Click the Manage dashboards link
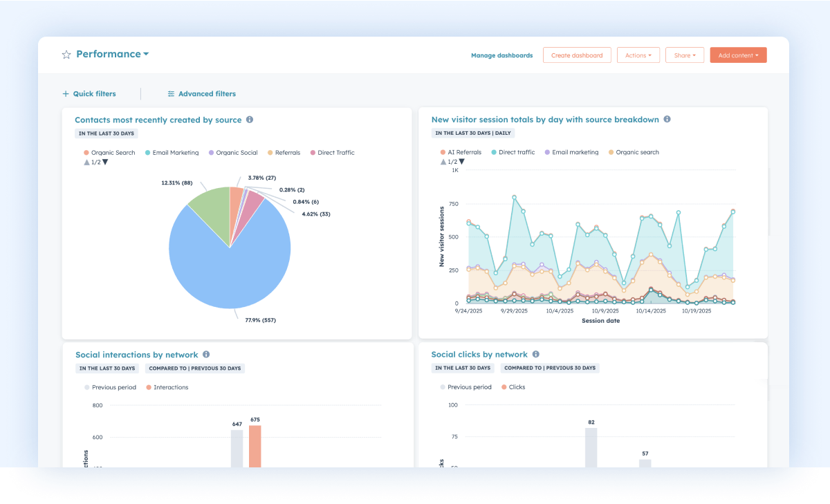The width and height of the screenshot is (830, 504). [501, 55]
